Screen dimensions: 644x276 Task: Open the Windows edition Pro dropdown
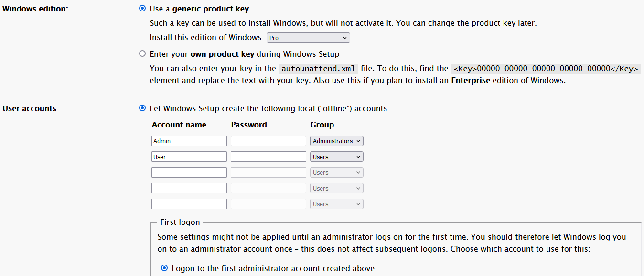coord(308,38)
